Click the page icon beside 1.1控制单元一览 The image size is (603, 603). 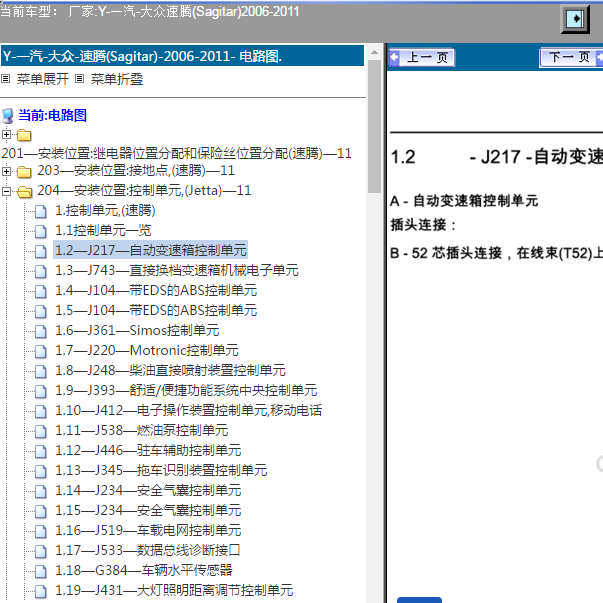click(40, 232)
